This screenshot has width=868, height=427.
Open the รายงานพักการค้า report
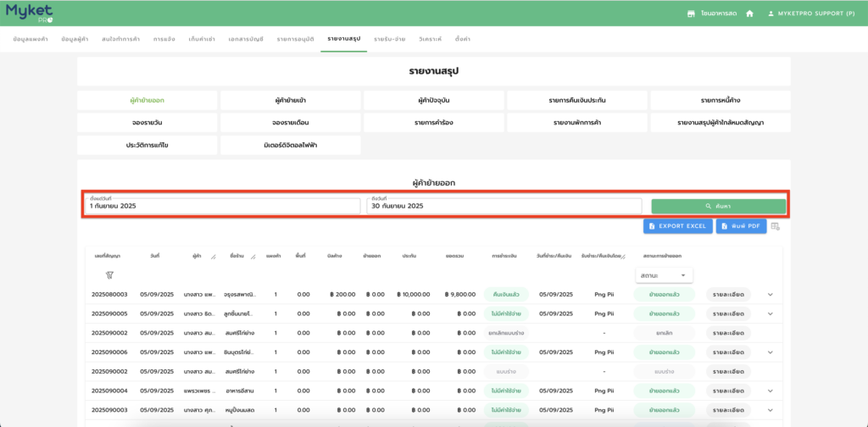pos(577,123)
